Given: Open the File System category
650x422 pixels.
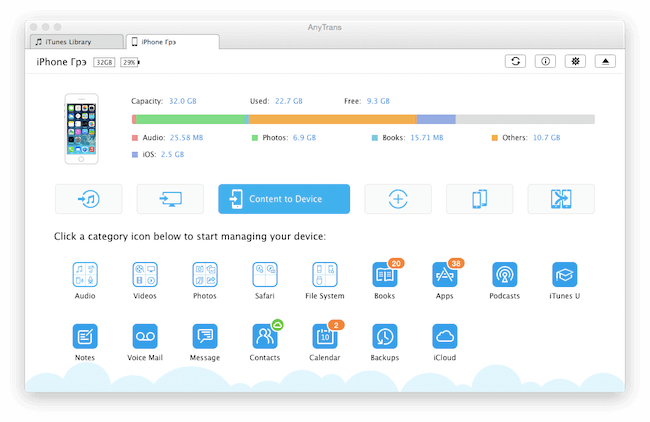Looking at the screenshot, I should tap(325, 274).
